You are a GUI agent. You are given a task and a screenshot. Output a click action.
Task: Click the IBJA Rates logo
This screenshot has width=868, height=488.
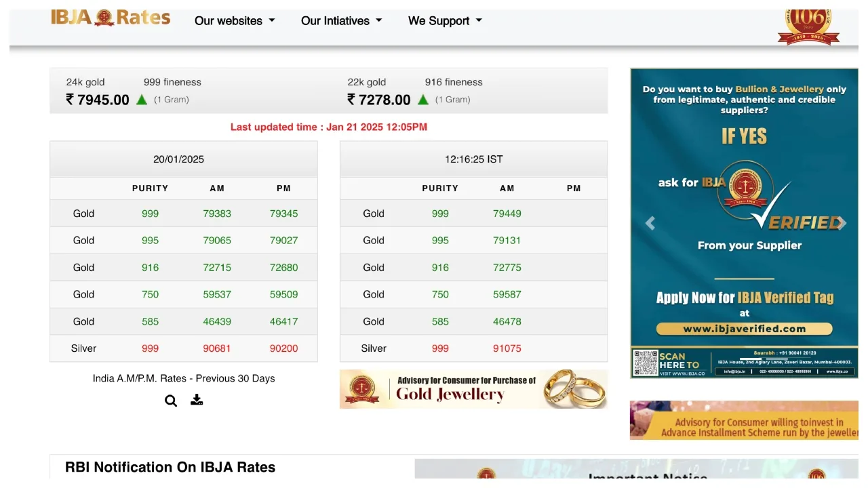[111, 18]
